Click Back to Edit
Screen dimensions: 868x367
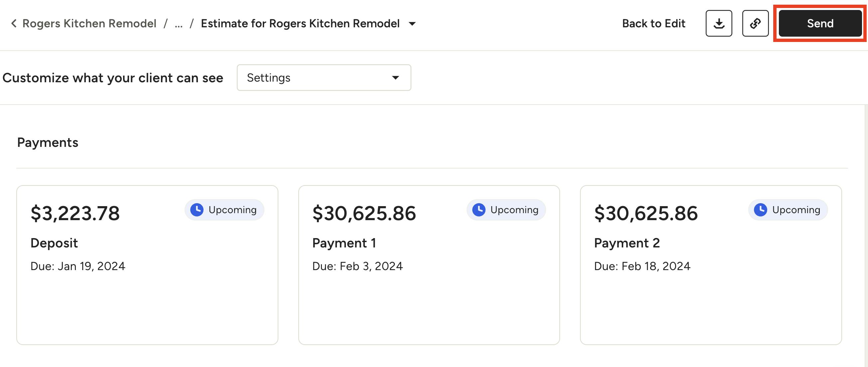pyautogui.click(x=654, y=23)
